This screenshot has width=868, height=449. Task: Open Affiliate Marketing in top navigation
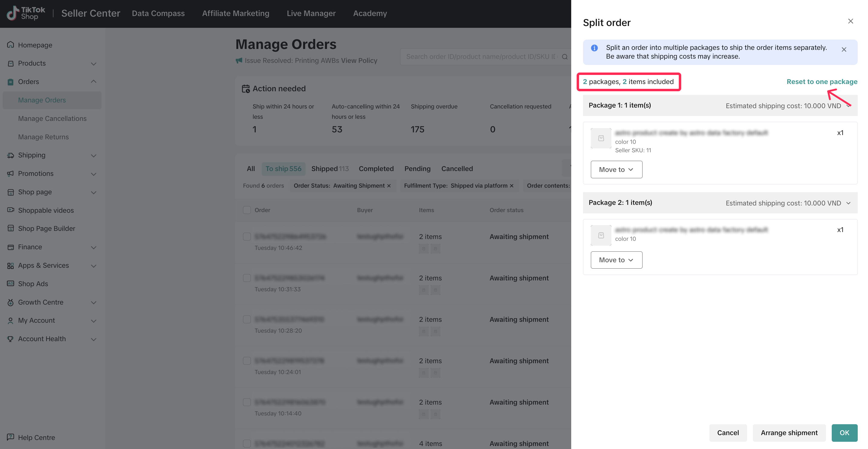click(x=235, y=14)
